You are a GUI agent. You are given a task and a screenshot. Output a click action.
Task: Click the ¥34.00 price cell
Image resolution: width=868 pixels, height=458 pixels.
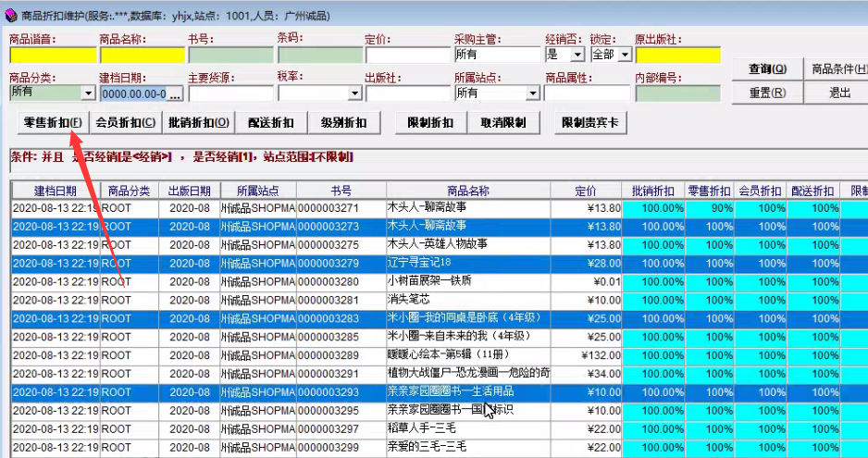pos(586,374)
